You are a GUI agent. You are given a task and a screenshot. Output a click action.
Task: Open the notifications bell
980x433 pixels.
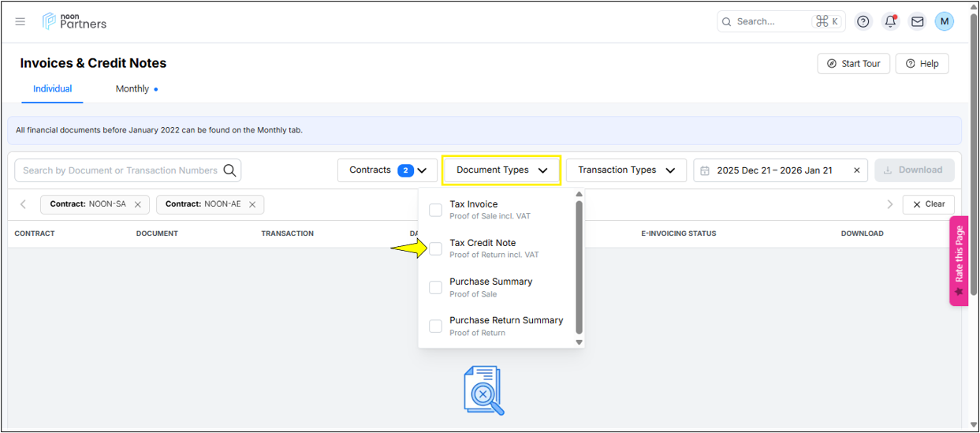(890, 21)
